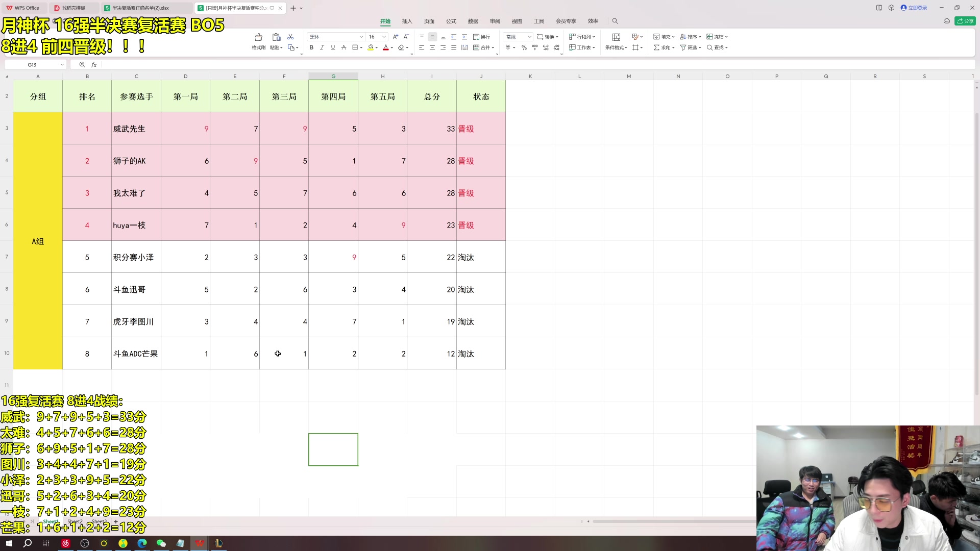Click the green 分享 share button
Image resolution: width=980 pixels, height=551 pixels.
(x=965, y=21)
